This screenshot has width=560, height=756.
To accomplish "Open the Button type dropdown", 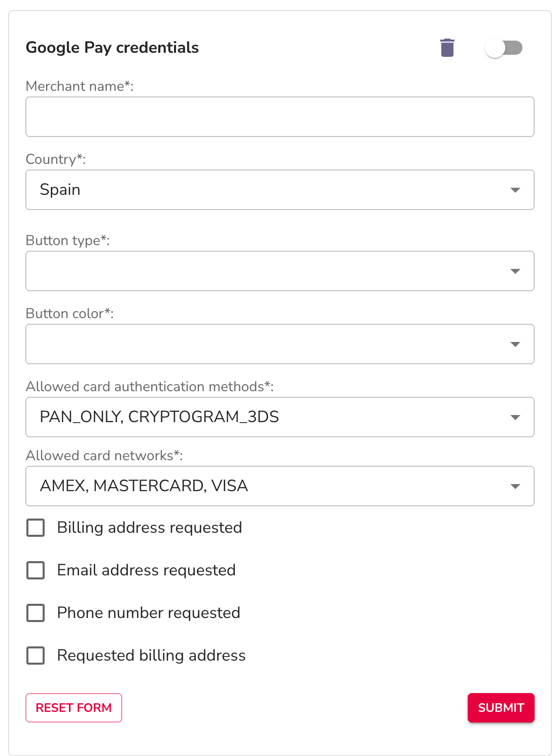I will point(280,271).
